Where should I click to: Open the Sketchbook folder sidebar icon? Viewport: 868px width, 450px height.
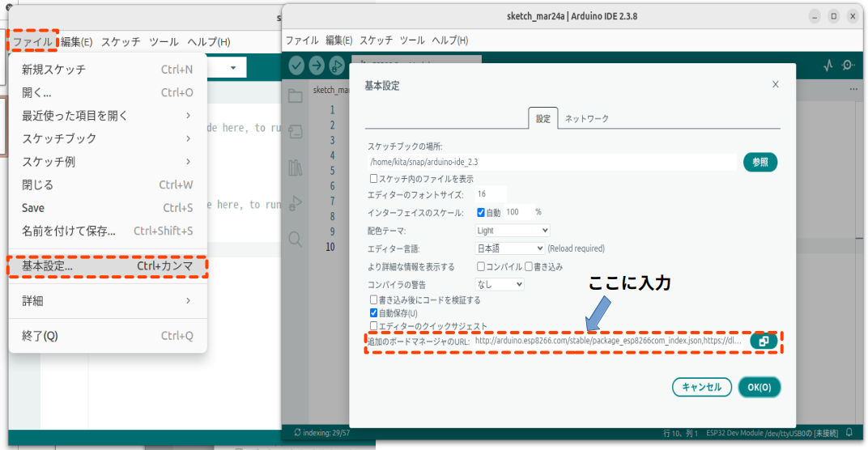click(x=295, y=96)
